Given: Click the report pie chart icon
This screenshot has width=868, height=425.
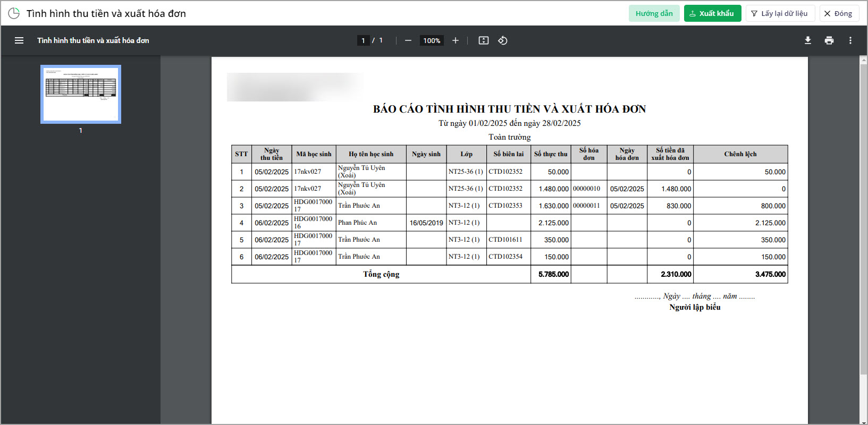Looking at the screenshot, I should (x=14, y=13).
